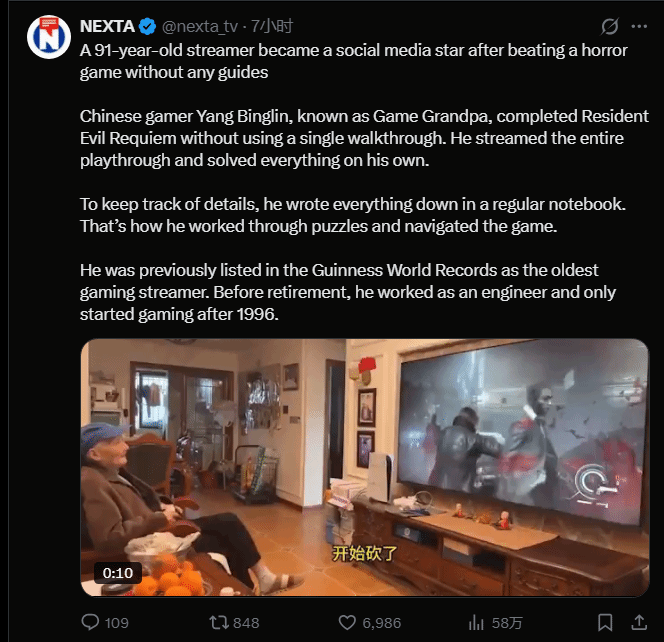Open the @nexta_tv handle link

200,27
